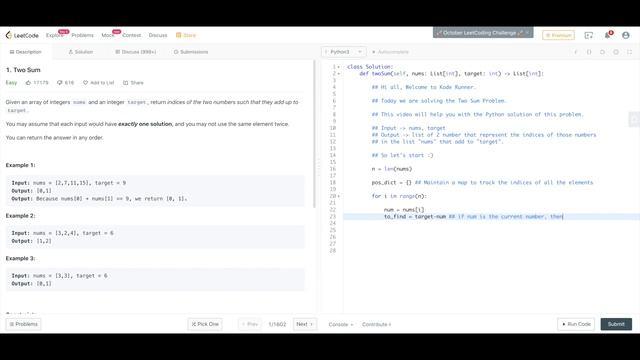Open the notifications bell
Viewport: 640px width, 360px height.
point(607,35)
